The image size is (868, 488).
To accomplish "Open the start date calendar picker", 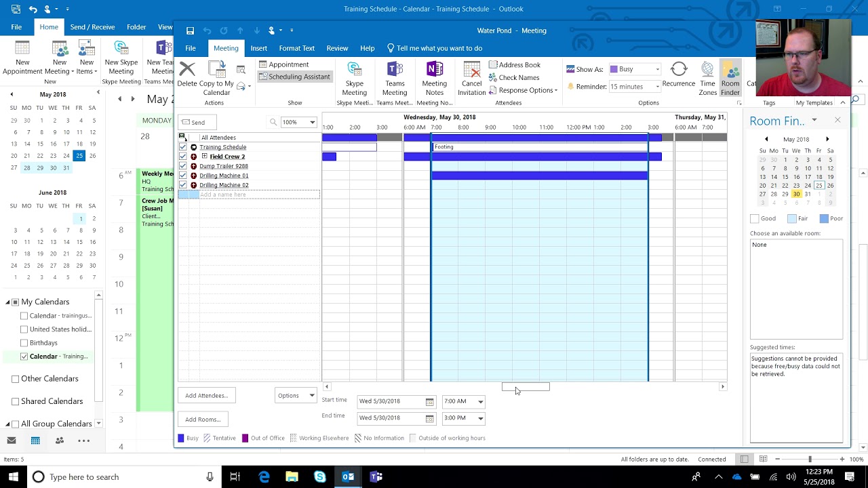I will [429, 402].
